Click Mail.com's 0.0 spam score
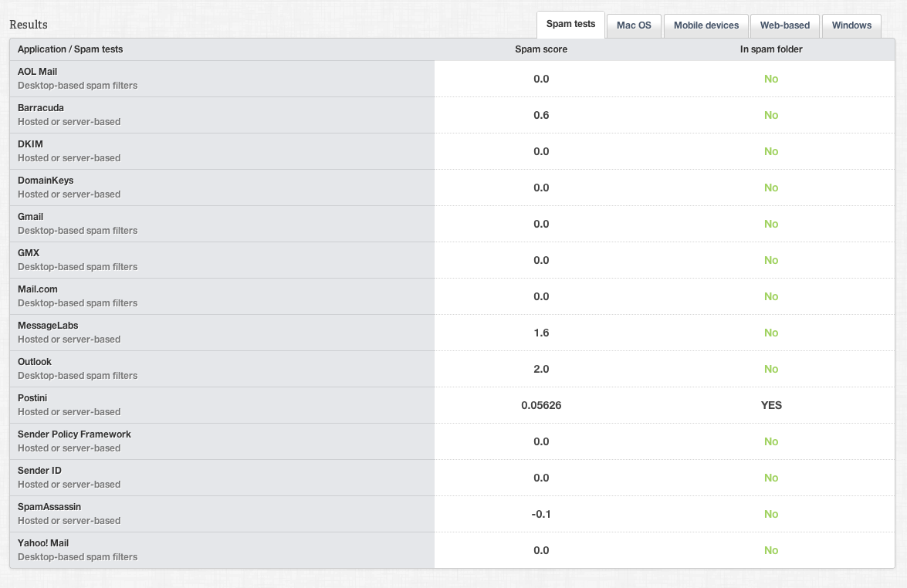The width and height of the screenshot is (907, 588). (x=541, y=296)
